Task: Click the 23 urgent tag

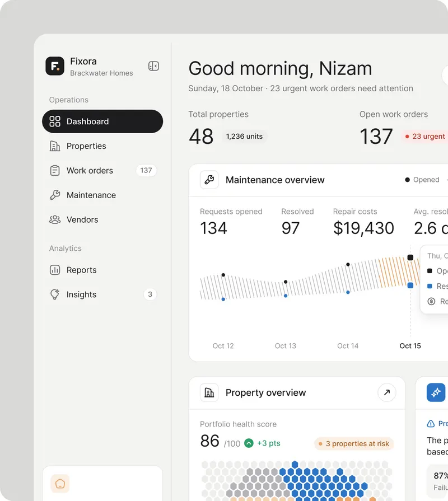Action: tap(425, 137)
